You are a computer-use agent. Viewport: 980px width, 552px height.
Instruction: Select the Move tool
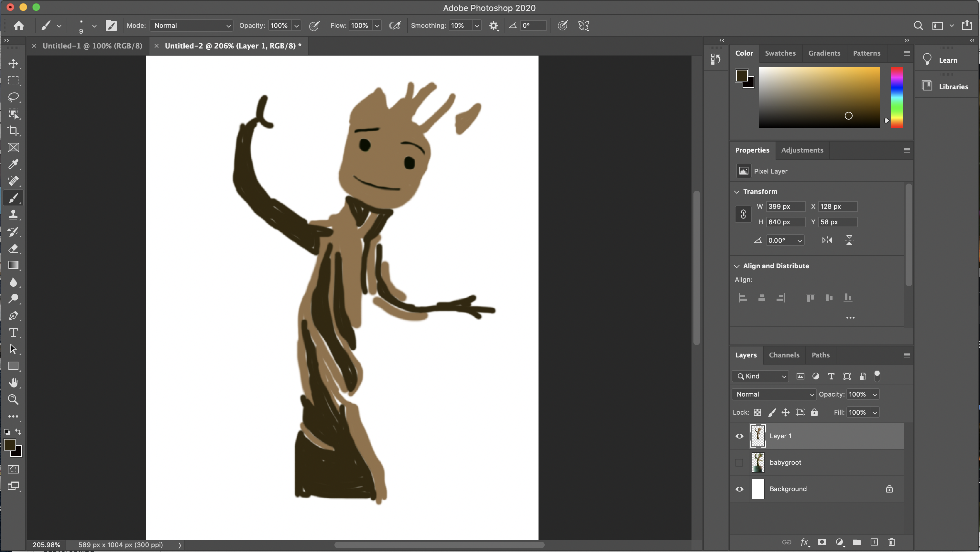[14, 63]
